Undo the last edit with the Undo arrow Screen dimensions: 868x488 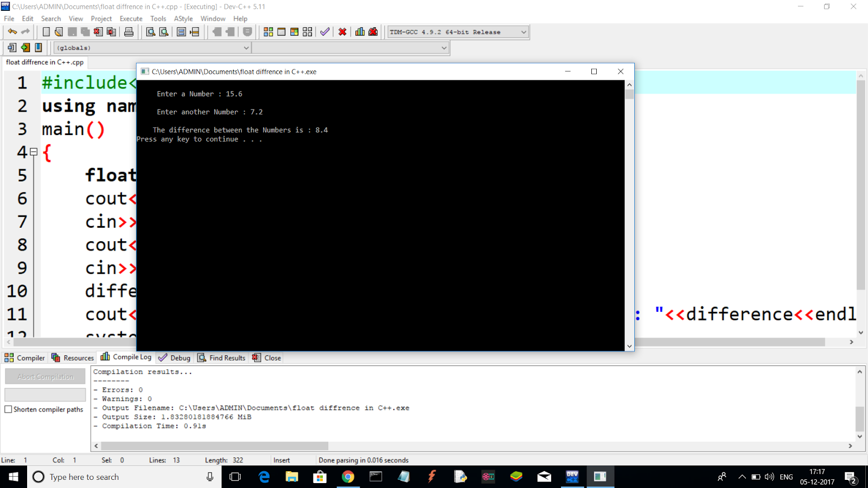pyautogui.click(x=12, y=31)
